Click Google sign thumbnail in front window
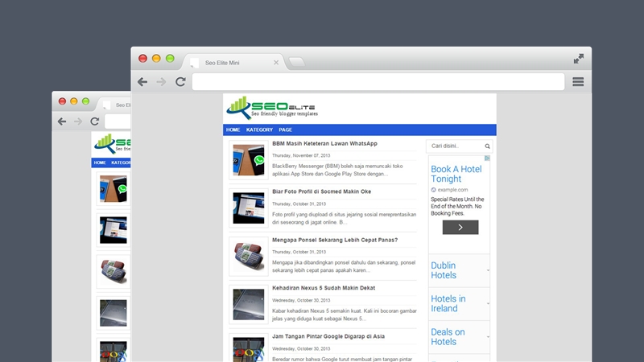The height and width of the screenshot is (362, 644). [x=249, y=348]
